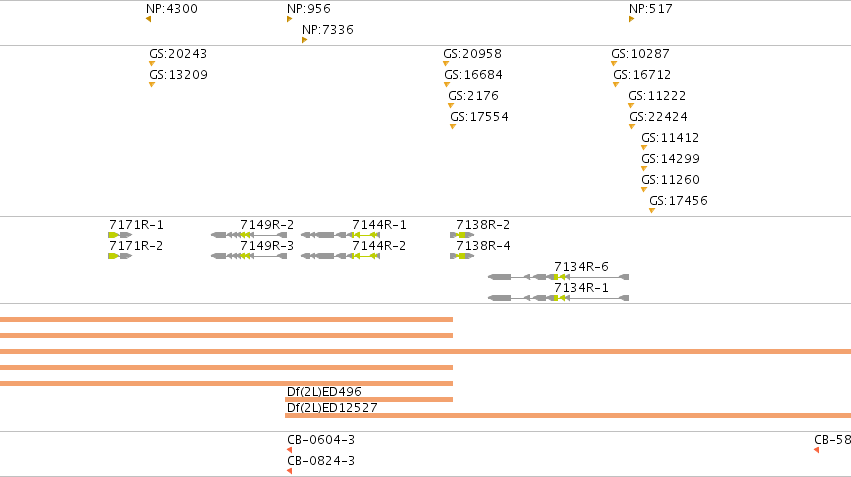
Task: Click the GS:2176 insertion triangle
Action: tap(451, 106)
